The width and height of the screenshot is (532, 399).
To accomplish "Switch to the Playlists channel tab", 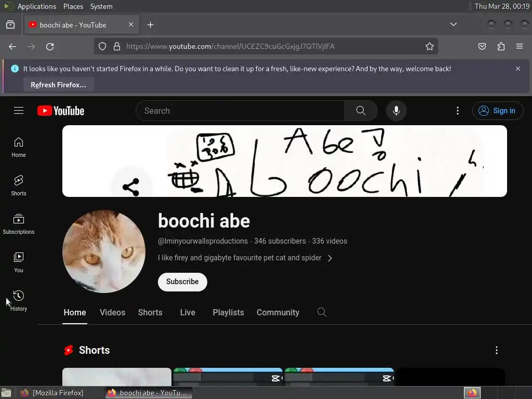I will tap(229, 312).
